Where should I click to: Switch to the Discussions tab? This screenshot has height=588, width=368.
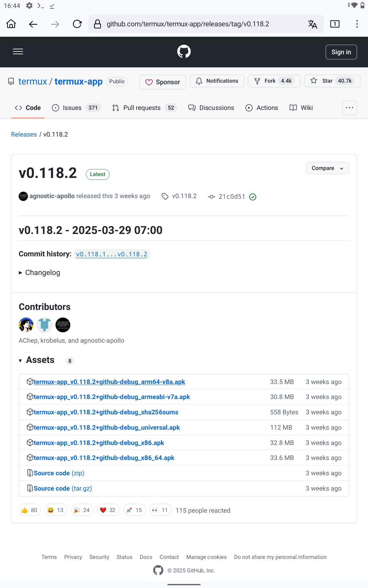tap(211, 108)
